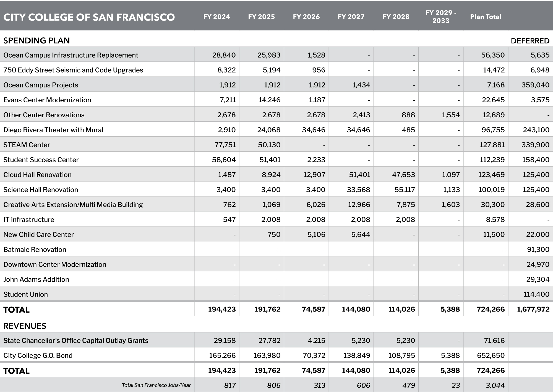The image size is (553, 392).
Task: Select the Ocean Campus Infrastructure Replacement row label
Action: pos(71,55)
